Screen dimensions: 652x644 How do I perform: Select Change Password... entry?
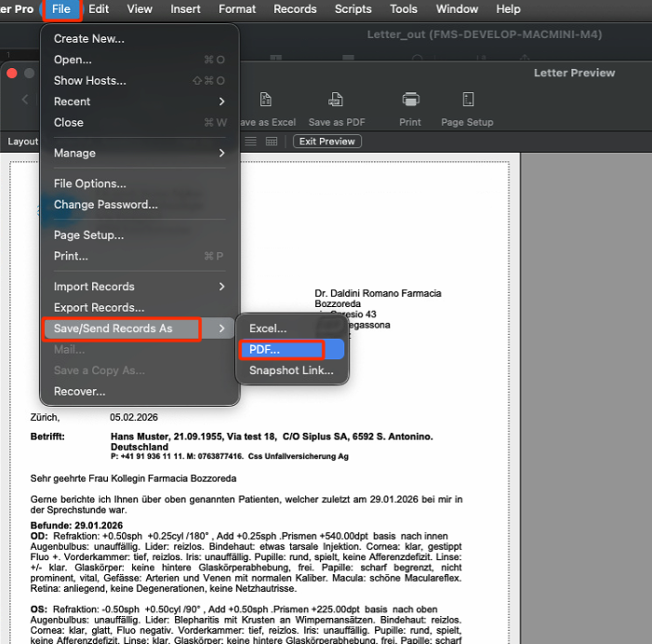[140, 204]
